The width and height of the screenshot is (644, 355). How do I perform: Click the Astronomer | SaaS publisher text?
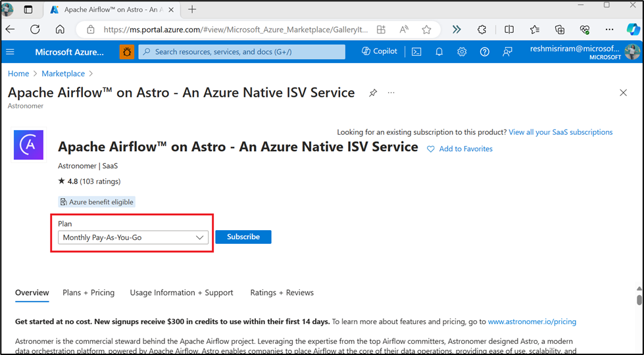coord(88,166)
